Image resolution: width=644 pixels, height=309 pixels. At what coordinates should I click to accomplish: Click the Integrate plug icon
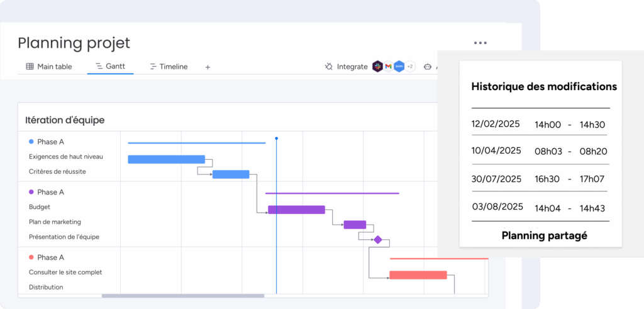click(328, 67)
